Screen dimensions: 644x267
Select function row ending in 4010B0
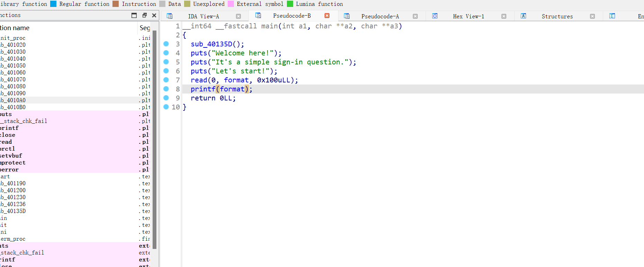[x=75, y=107]
